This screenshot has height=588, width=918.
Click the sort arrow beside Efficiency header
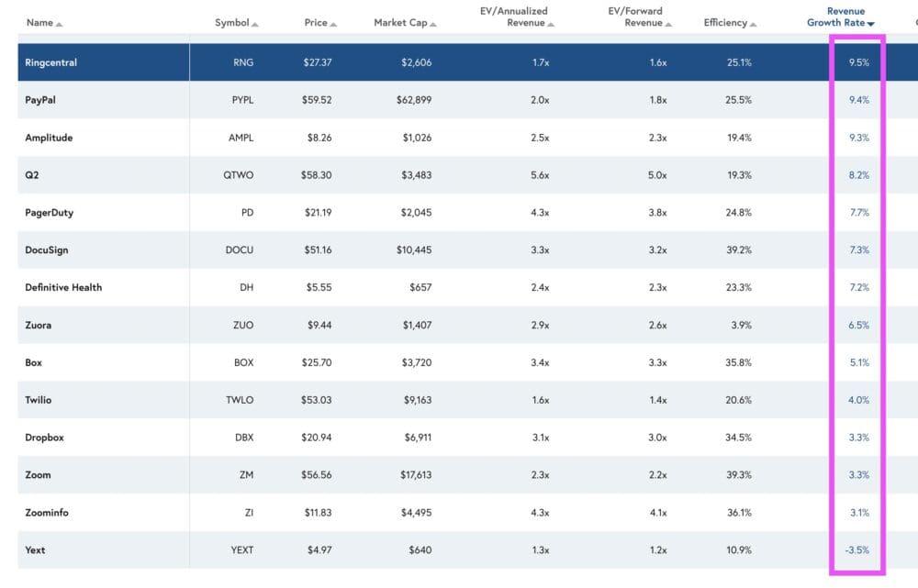[754, 24]
